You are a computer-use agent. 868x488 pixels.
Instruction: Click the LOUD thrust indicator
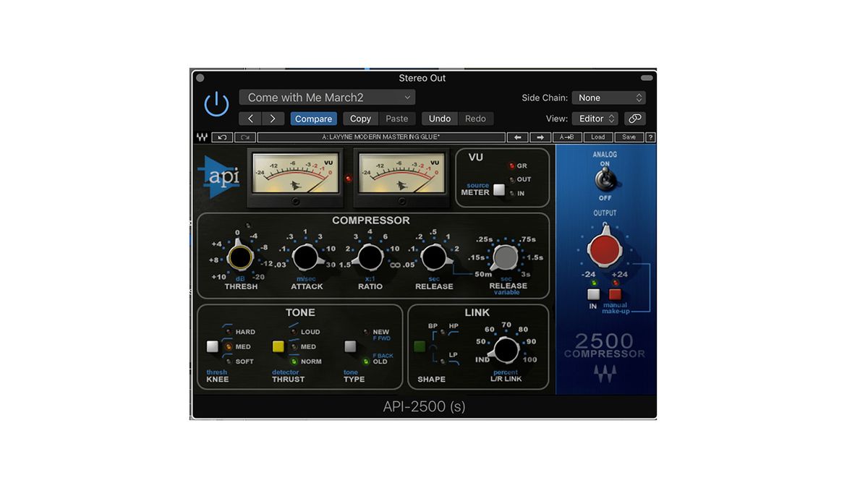click(294, 332)
